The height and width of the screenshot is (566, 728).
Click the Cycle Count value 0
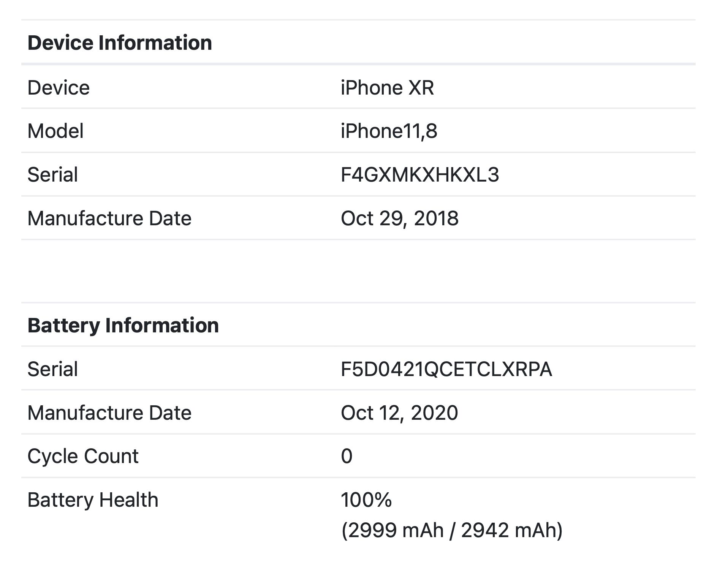[x=347, y=456]
